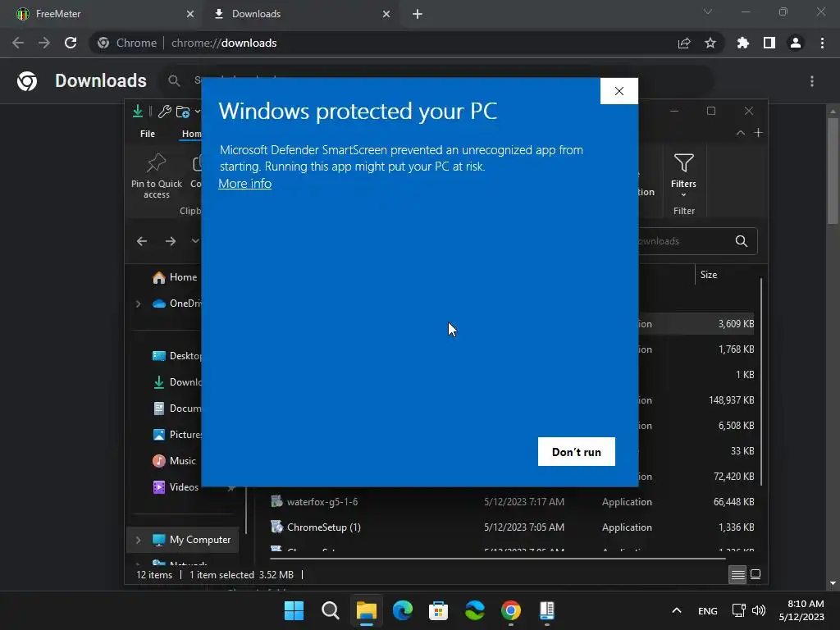Click the Explorer quick access download arrow

138,111
